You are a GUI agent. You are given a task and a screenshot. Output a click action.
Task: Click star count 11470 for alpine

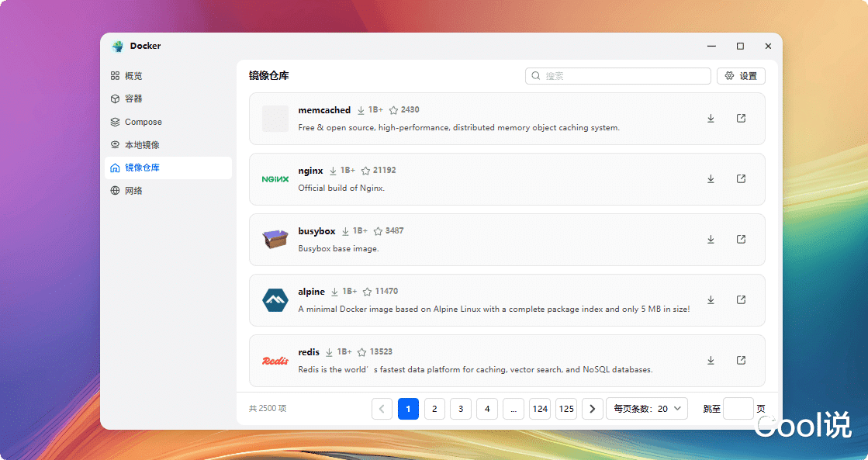pos(386,291)
